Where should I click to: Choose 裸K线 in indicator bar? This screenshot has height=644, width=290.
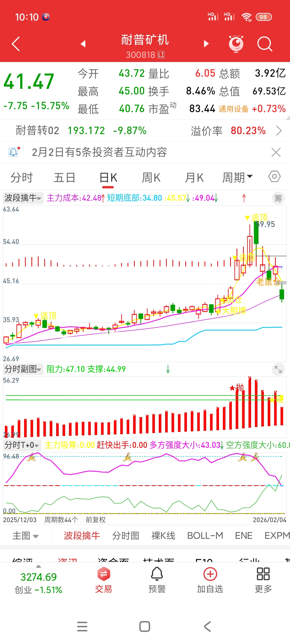tap(163, 536)
